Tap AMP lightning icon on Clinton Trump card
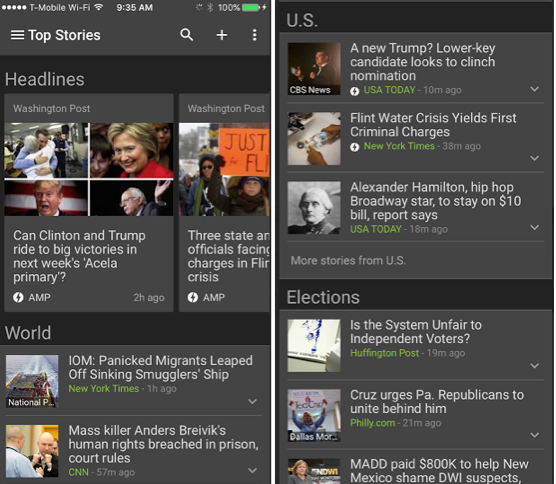 point(18,297)
